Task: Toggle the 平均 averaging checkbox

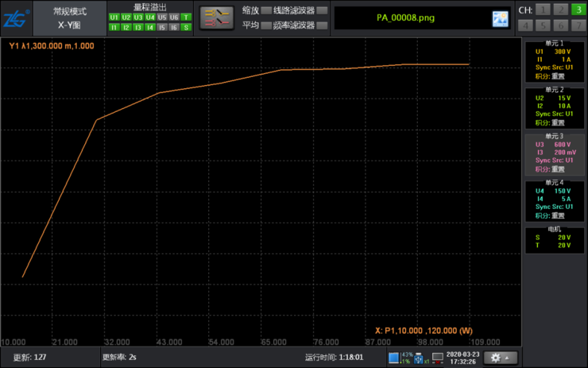Action: (266, 25)
